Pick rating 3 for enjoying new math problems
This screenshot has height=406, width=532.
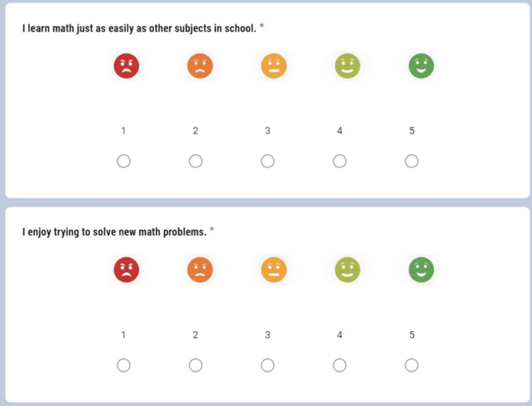point(268,365)
